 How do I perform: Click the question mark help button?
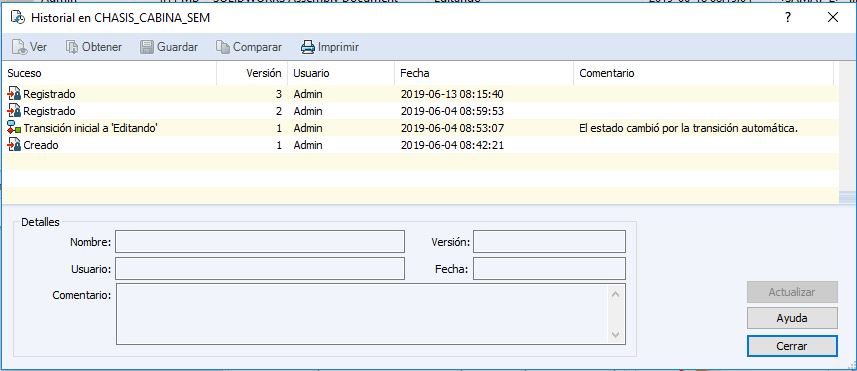[788, 17]
